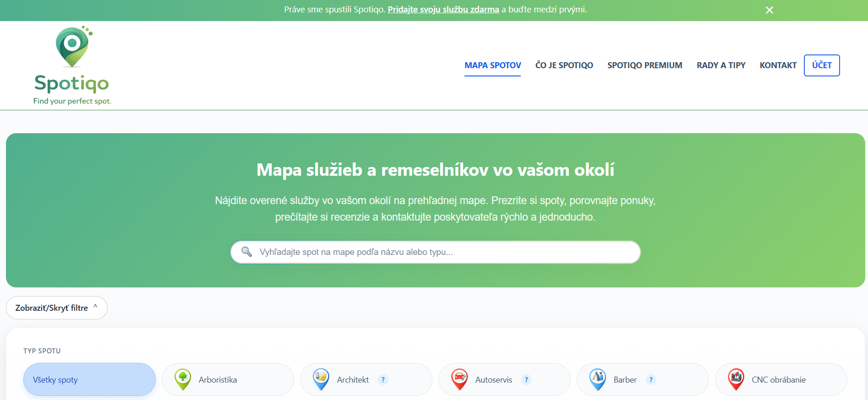Viewport: 868px width, 400px height.
Task: Open the Mapa spotov menu item
Action: 493,65
